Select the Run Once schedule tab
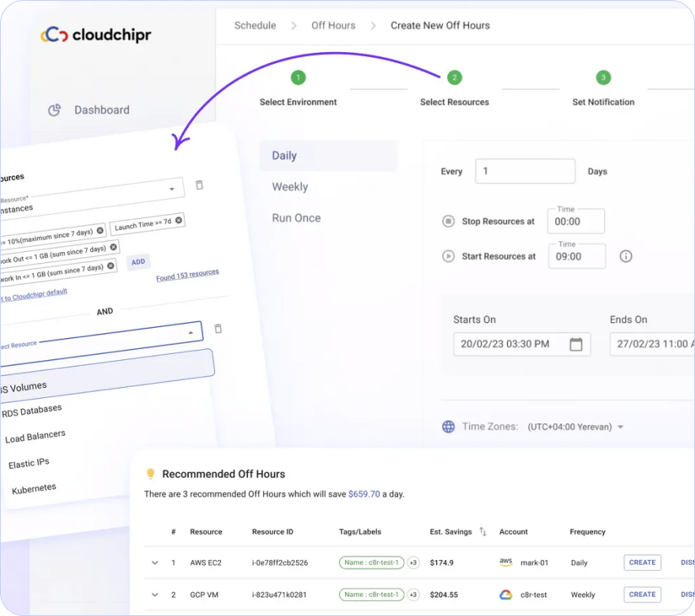Image resolution: width=695 pixels, height=616 pixels. coord(296,218)
